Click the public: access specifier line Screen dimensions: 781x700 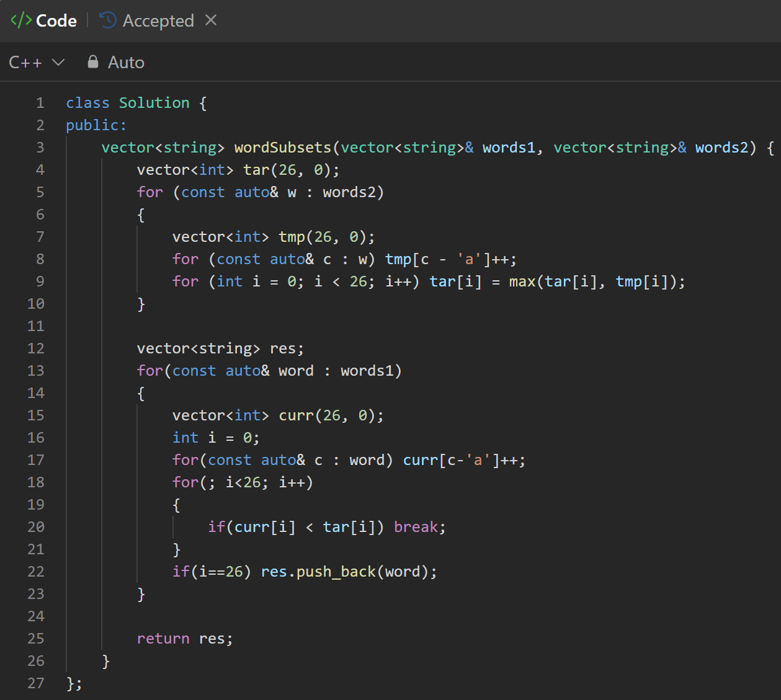coord(96,125)
